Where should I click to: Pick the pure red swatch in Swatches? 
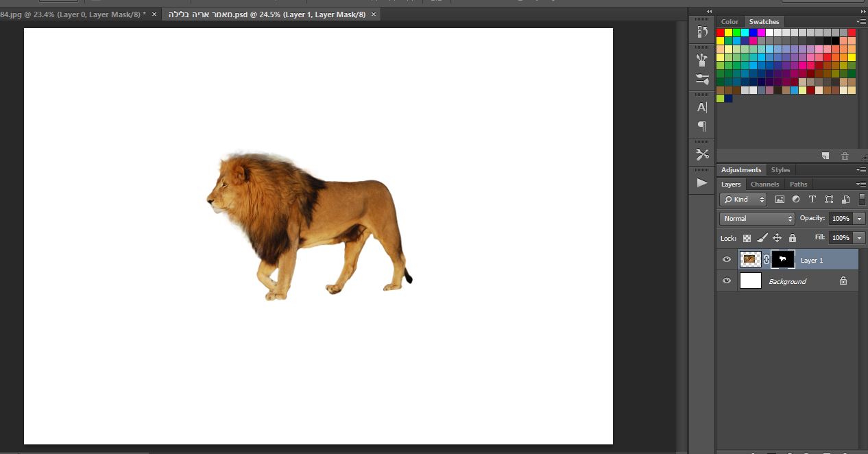(721, 32)
